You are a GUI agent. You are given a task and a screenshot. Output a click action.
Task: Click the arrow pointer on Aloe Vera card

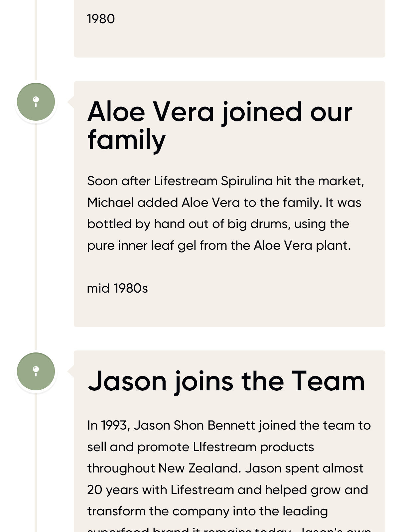tap(71, 102)
